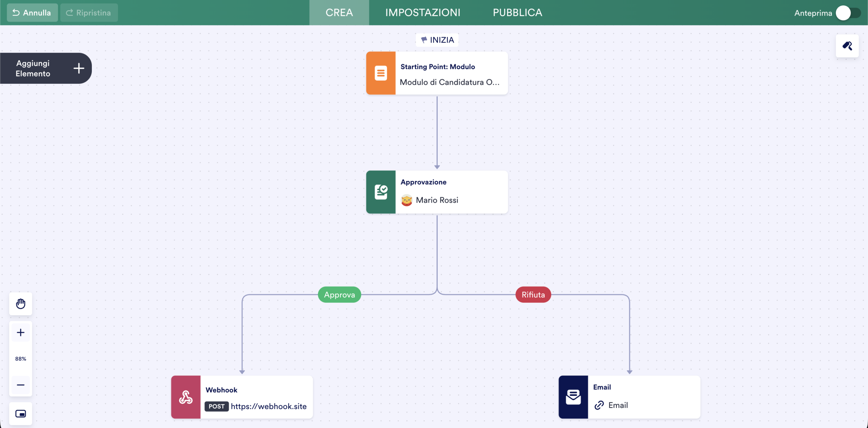Viewport: 868px width, 428px height.
Task: Go to the PUBBLICA tab
Action: 517,13
